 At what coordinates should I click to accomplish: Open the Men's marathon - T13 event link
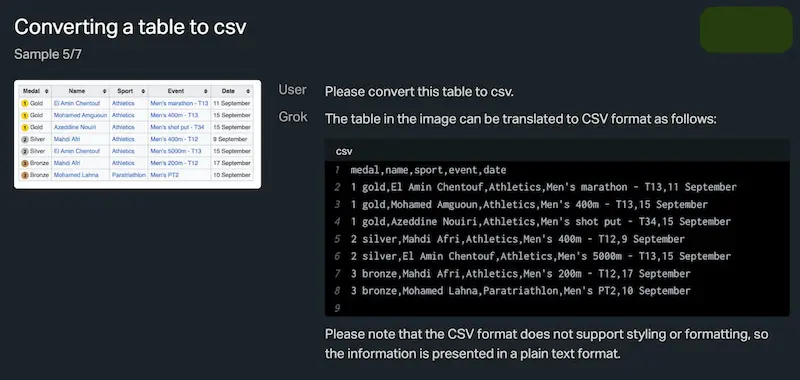click(179, 104)
